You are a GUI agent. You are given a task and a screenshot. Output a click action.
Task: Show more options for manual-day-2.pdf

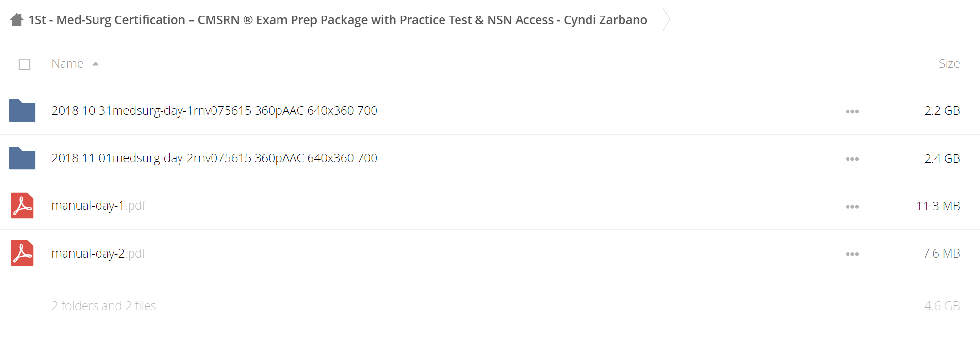(x=852, y=254)
